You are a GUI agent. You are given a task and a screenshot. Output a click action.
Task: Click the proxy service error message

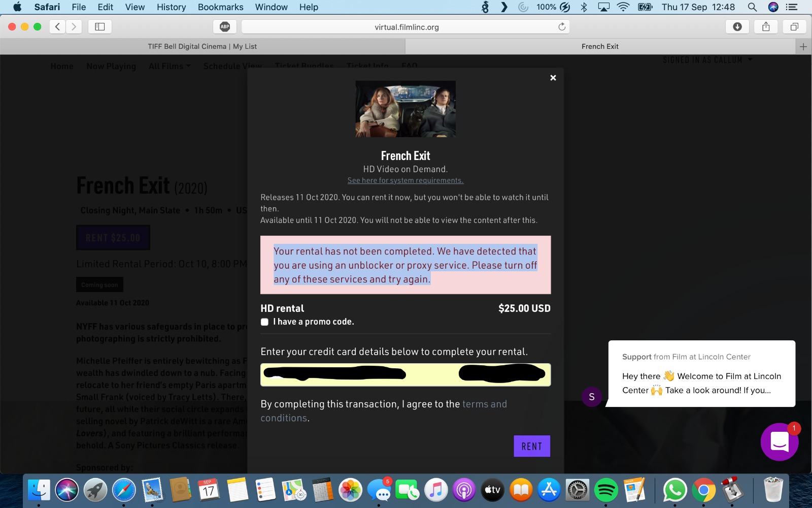(405, 265)
